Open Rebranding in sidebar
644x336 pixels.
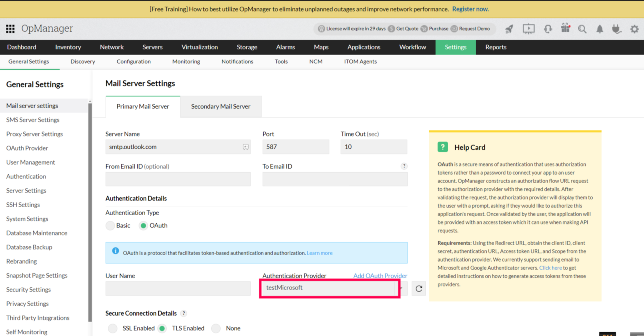tap(21, 261)
